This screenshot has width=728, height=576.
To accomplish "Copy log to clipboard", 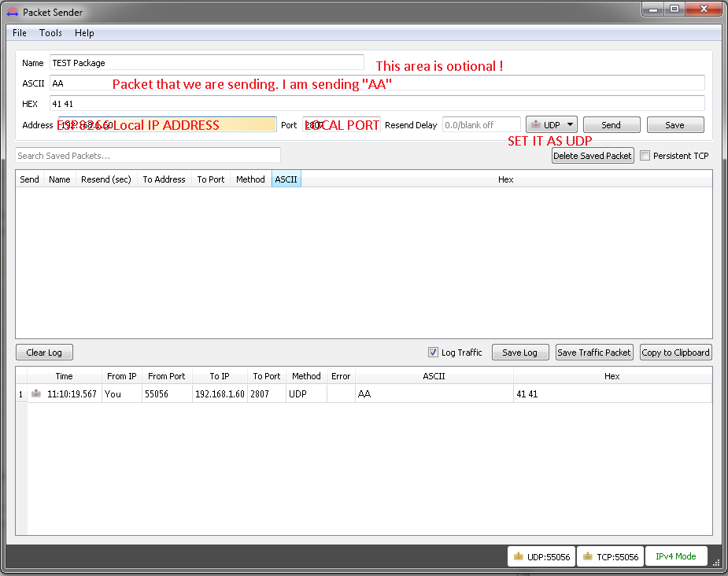I will click(675, 352).
